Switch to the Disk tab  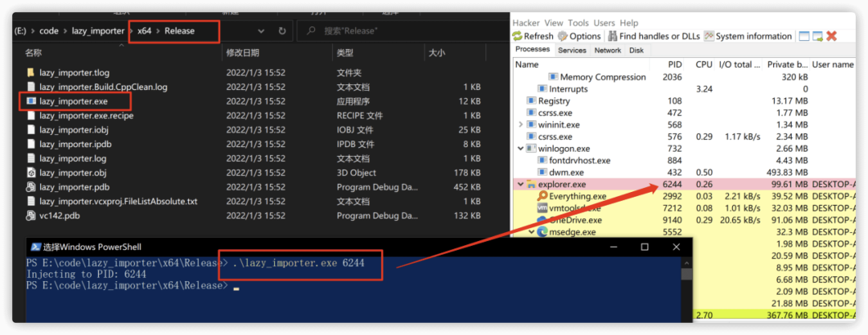(x=637, y=51)
